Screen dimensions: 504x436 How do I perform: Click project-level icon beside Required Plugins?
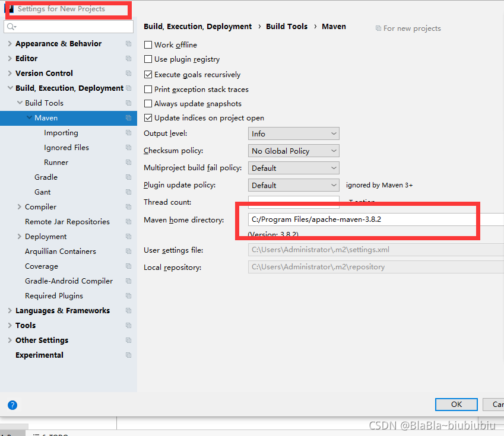point(129,296)
